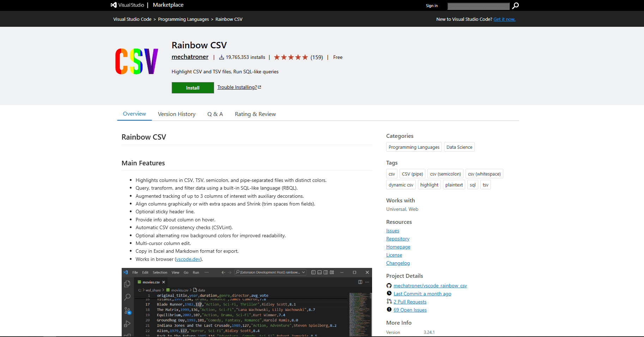644x337 pixels.
Task: Switch to the Version History tab
Action: pos(177,114)
